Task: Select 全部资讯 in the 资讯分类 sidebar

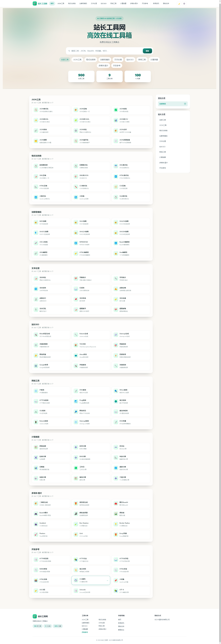Action: click(x=173, y=104)
